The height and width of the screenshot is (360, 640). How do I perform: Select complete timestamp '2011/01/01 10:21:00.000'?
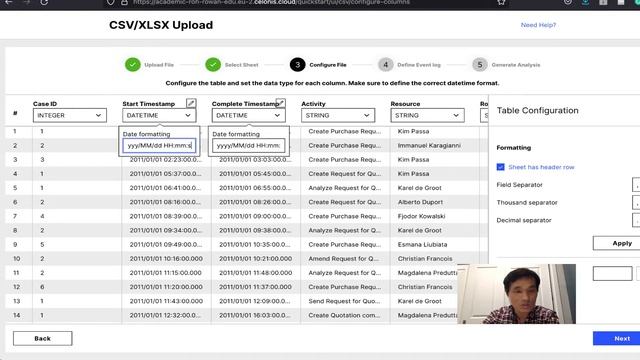[256, 259]
